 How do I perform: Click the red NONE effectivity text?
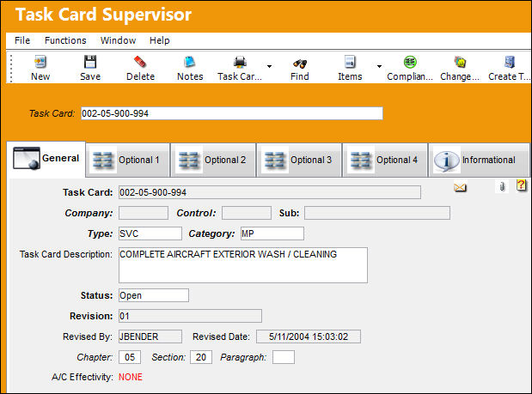[131, 377]
